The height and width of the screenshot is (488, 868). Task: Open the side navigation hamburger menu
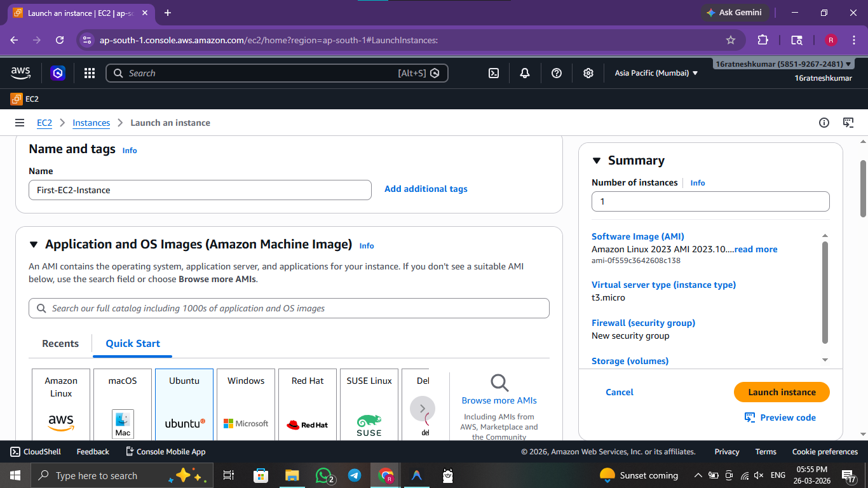pyautogui.click(x=20, y=123)
